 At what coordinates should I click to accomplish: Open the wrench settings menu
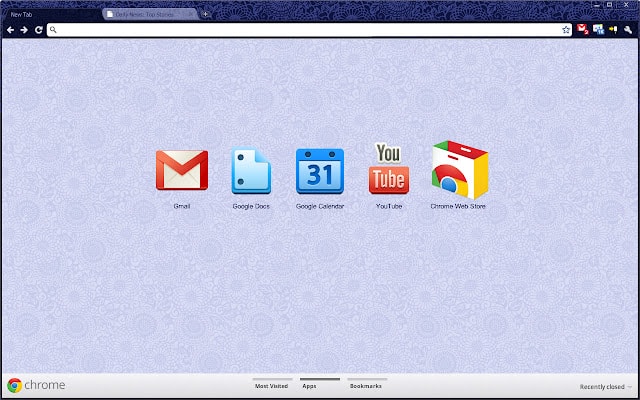coord(628,29)
